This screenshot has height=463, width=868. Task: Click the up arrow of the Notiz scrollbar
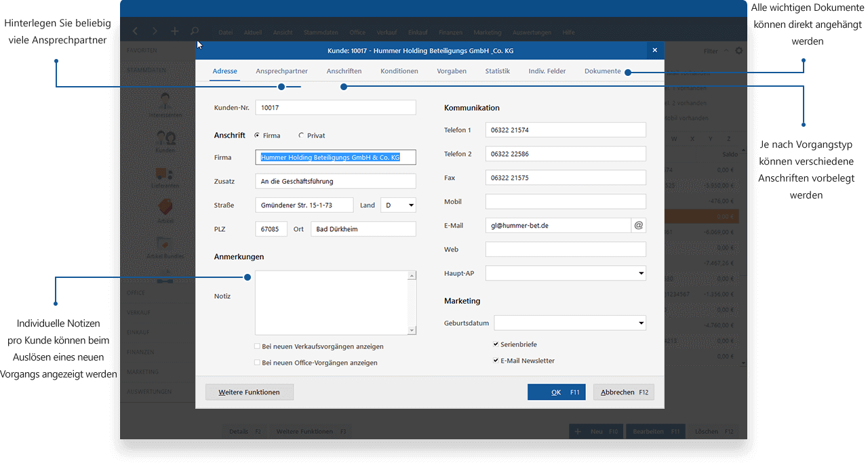pyautogui.click(x=412, y=275)
